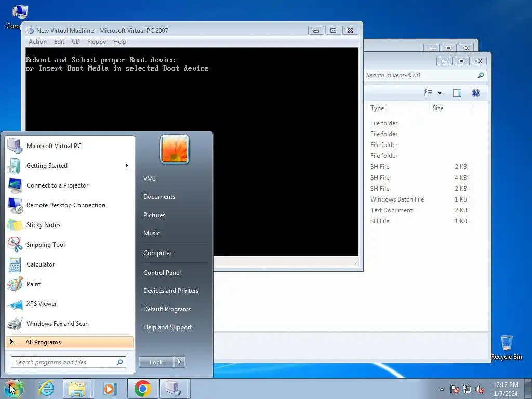Open Default Programs

coord(167,309)
